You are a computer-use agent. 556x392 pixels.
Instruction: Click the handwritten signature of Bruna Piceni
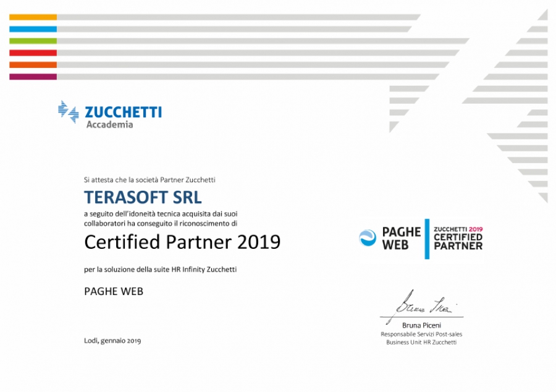pyautogui.click(x=421, y=307)
